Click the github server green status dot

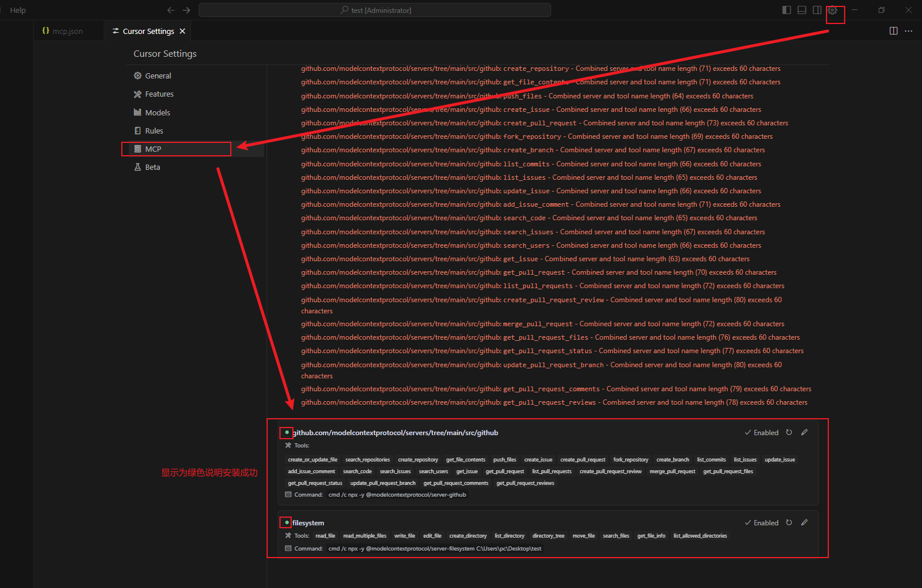click(286, 433)
